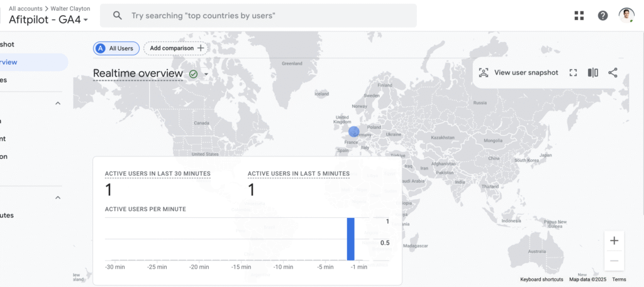Click View user snapshot button
This screenshot has width=644, height=287.
tap(518, 73)
